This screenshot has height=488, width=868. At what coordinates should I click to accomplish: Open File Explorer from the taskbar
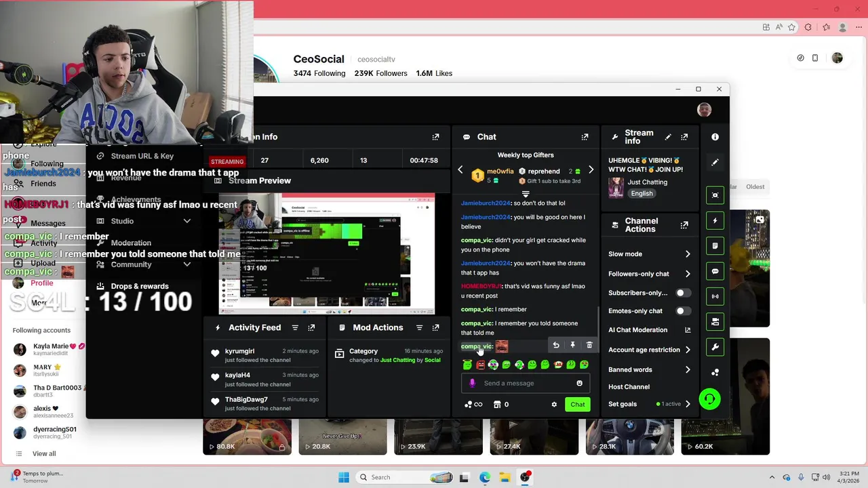point(505,477)
